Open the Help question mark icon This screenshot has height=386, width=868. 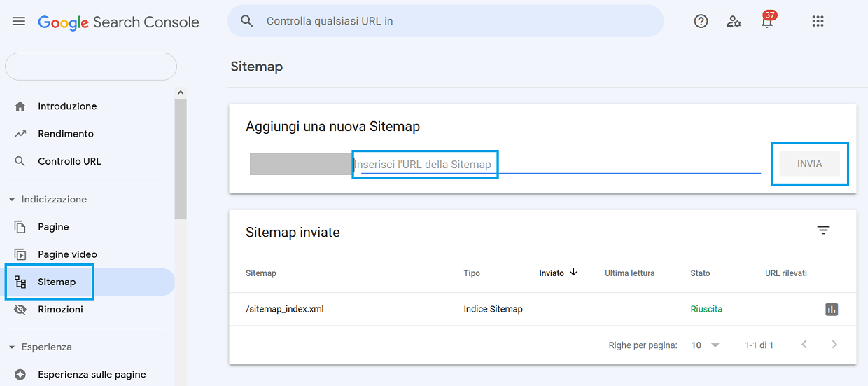(x=701, y=21)
